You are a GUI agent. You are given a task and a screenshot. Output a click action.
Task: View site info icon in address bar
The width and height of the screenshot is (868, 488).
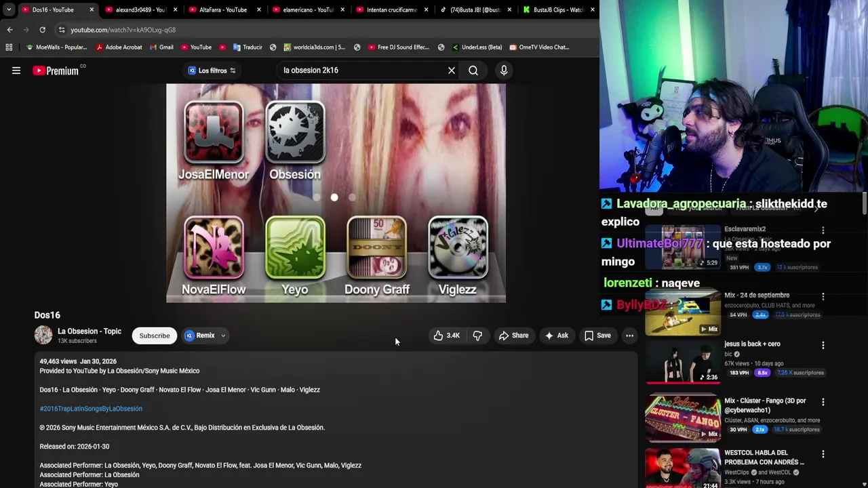(x=62, y=30)
